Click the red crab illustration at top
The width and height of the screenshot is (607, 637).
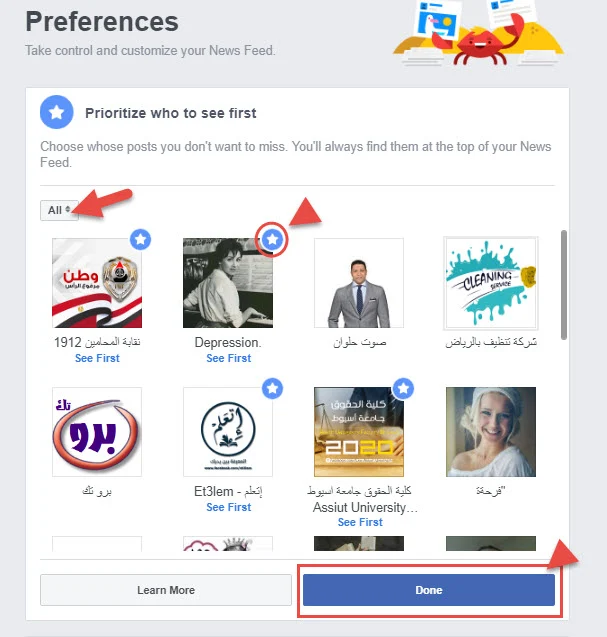(479, 41)
